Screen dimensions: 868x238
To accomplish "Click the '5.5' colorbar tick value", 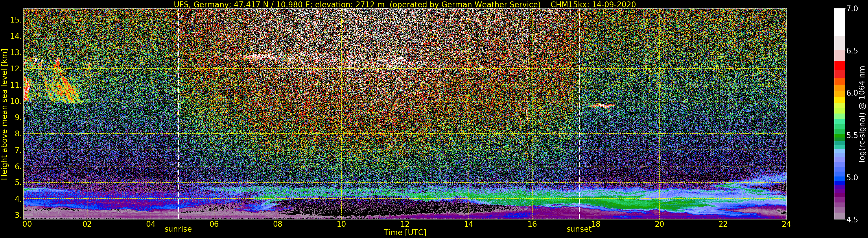I will pos(852,135).
